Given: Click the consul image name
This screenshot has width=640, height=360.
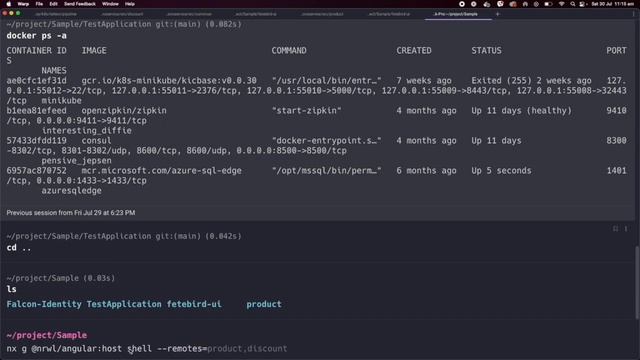Looking at the screenshot, I should point(96,140).
